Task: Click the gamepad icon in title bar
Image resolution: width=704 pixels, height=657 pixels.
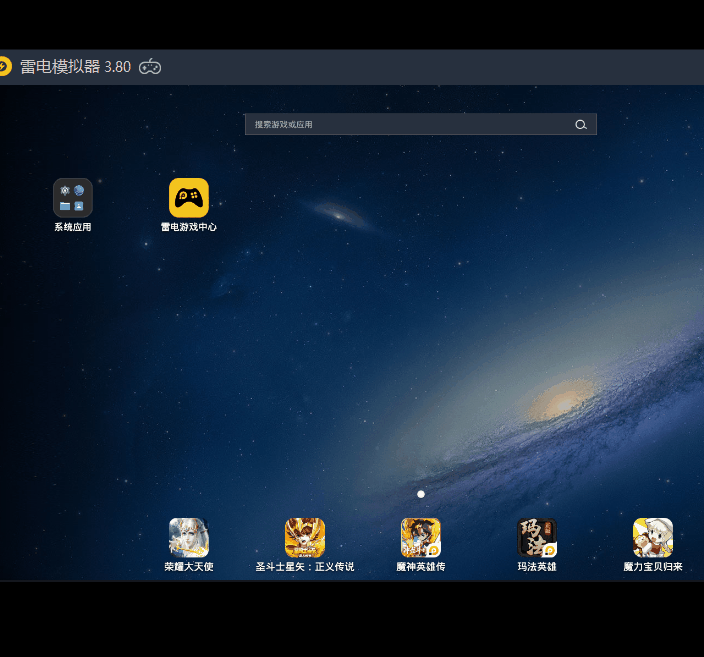Action: click(150, 67)
